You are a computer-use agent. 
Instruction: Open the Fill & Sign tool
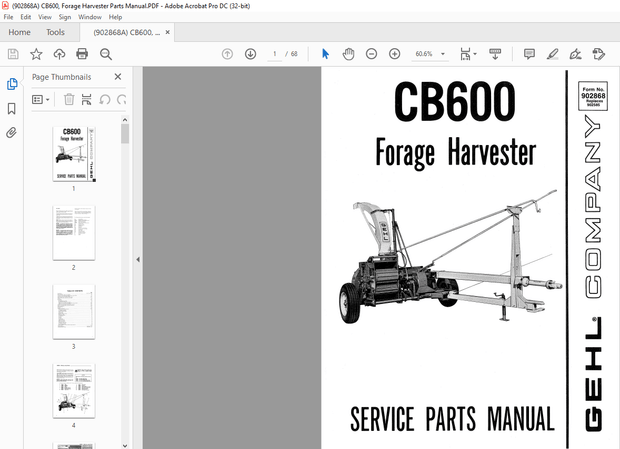pos(575,54)
